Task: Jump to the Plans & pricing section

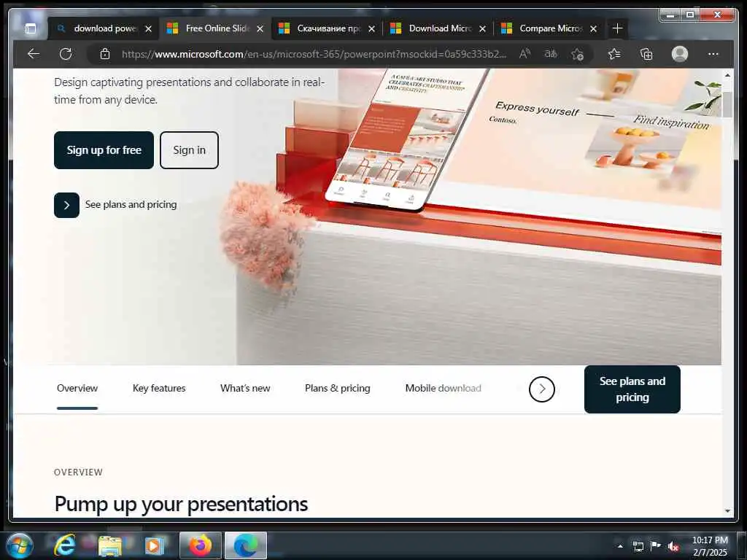Action: click(337, 388)
